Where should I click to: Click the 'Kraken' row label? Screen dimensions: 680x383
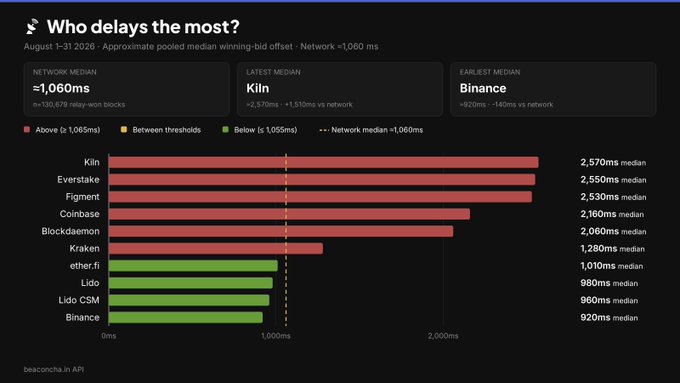click(84, 249)
